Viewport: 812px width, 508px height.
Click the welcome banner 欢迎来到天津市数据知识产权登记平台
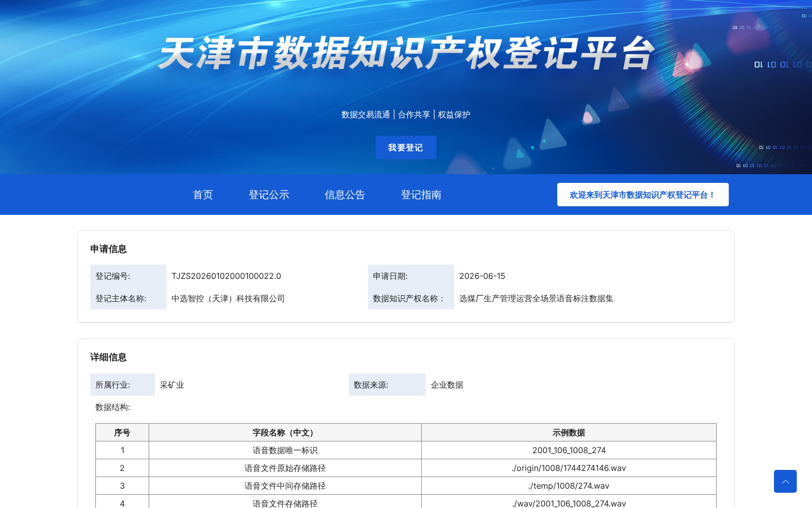(x=642, y=195)
